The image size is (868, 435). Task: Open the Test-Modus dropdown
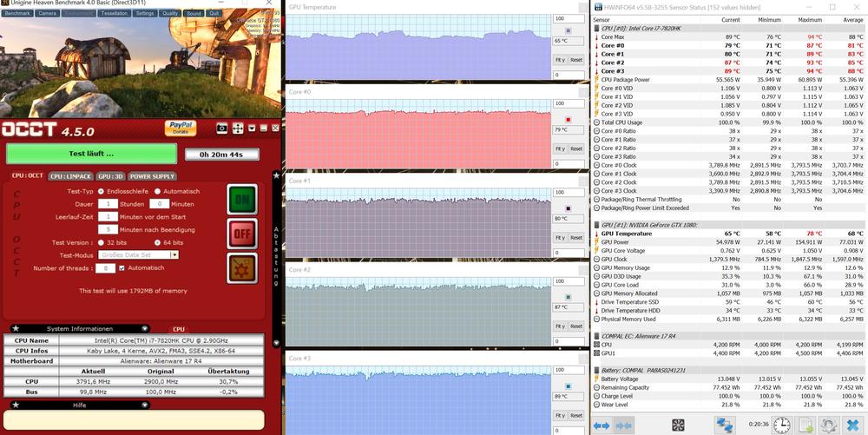(174, 255)
